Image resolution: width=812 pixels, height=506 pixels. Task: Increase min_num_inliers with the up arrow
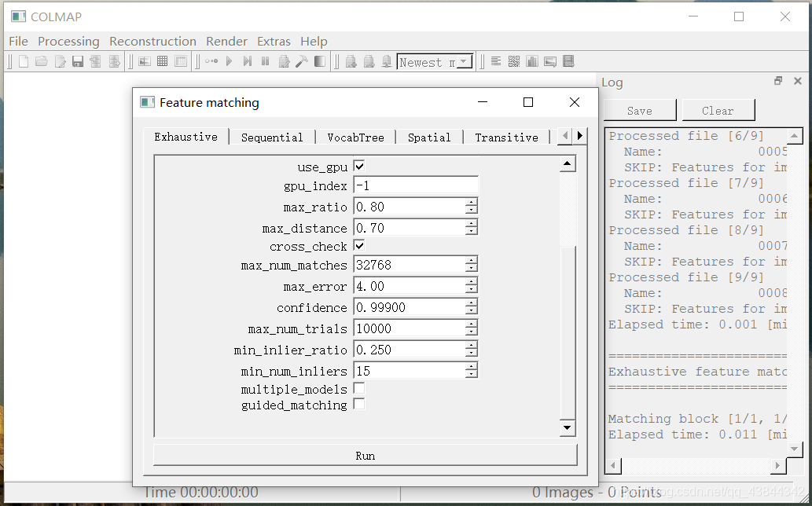471,366
